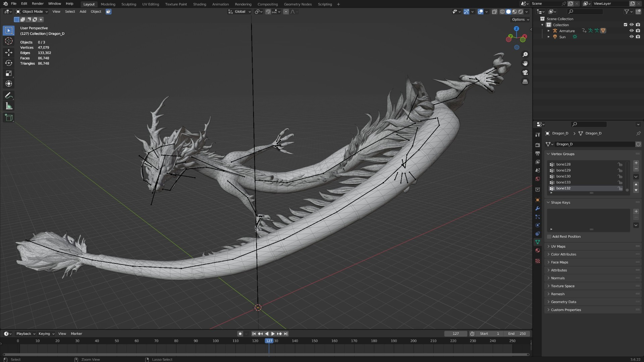The width and height of the screenshot is (644, 362).
Task: Open the Material properties tab
Action: [538, 250]
